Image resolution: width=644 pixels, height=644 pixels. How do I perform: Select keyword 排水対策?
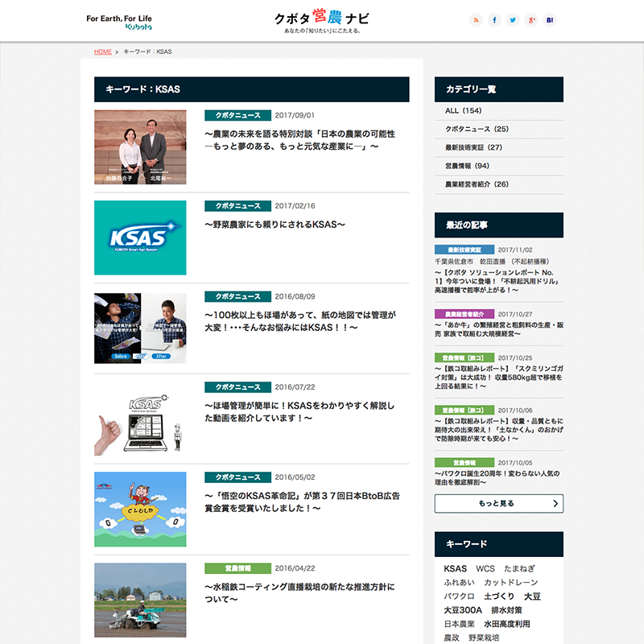coord(507,610)
